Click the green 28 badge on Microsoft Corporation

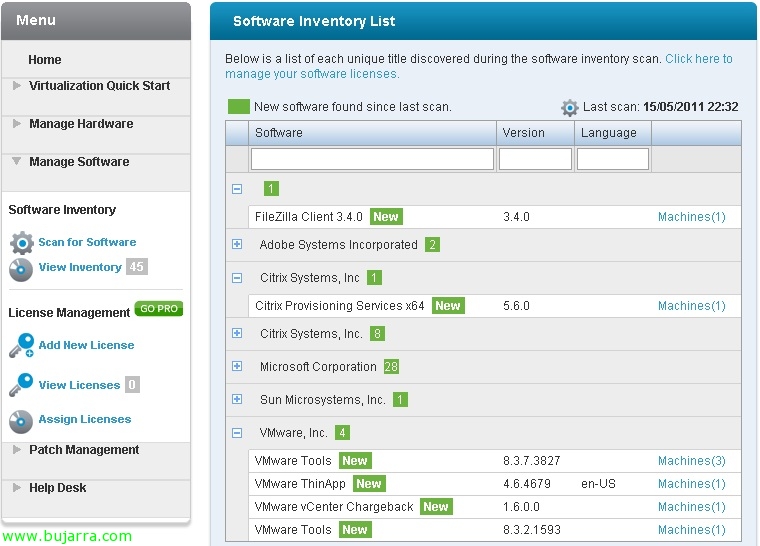[x=391, y=367]
